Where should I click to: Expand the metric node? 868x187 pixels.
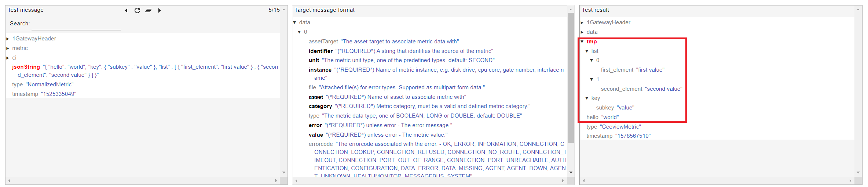tap(8, 48)
